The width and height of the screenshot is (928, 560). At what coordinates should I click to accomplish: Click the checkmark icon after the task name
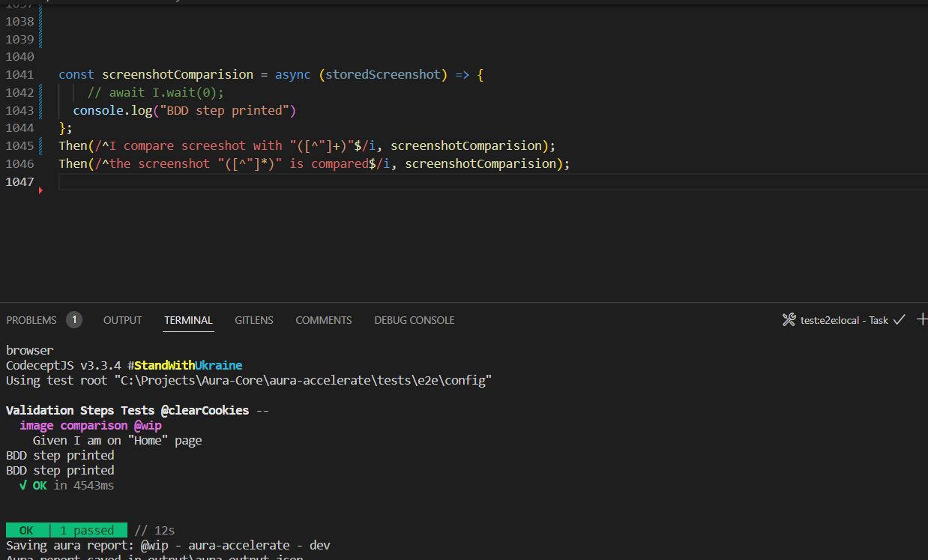click(900, 319)
